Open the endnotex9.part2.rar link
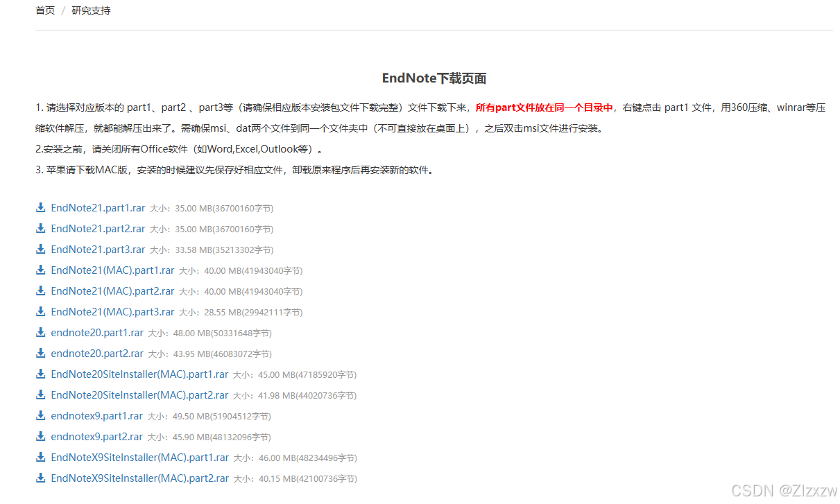The image size is (840, 504). [x=96, y=437]
